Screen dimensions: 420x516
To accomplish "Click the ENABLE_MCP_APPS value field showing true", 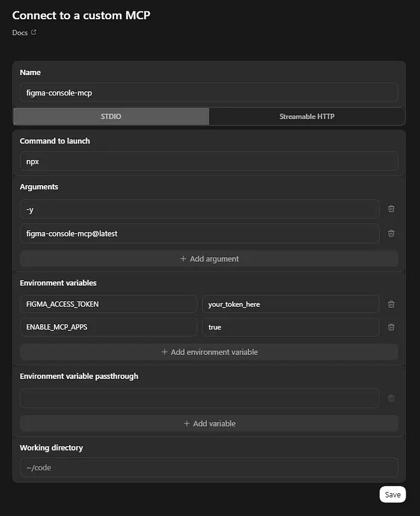I will 290,327.
